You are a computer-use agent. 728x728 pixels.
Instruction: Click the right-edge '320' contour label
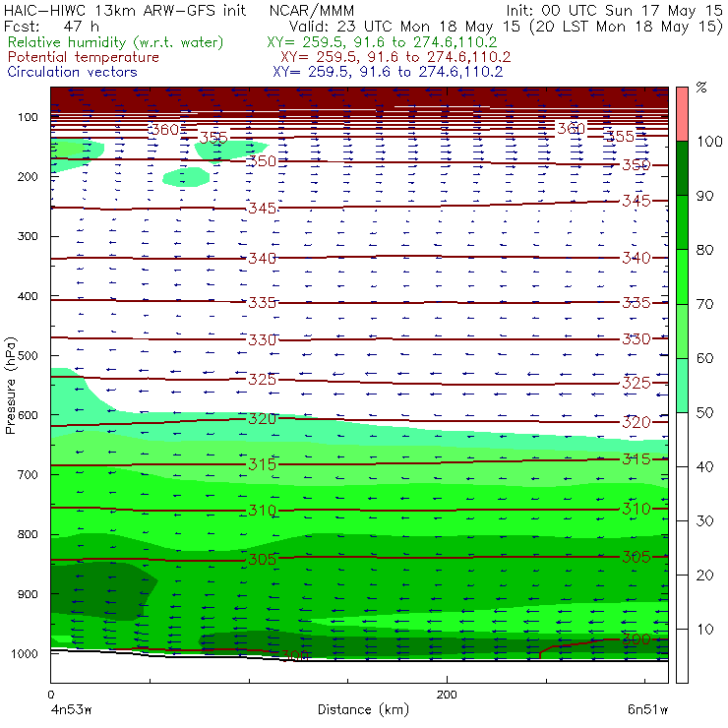pyautogui.click(x=637, y=422)
